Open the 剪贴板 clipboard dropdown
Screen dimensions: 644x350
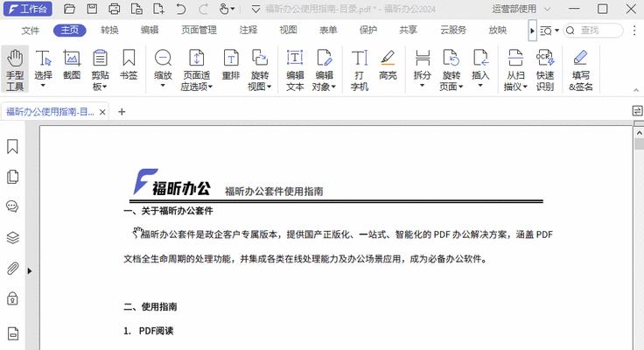[100, 69]
